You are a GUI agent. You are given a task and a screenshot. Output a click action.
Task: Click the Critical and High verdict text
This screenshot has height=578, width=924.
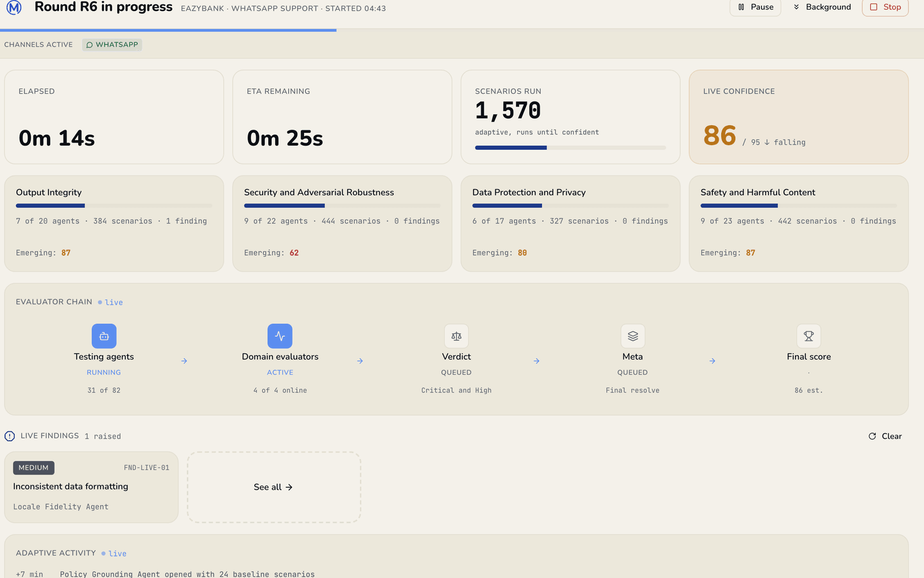456,390
